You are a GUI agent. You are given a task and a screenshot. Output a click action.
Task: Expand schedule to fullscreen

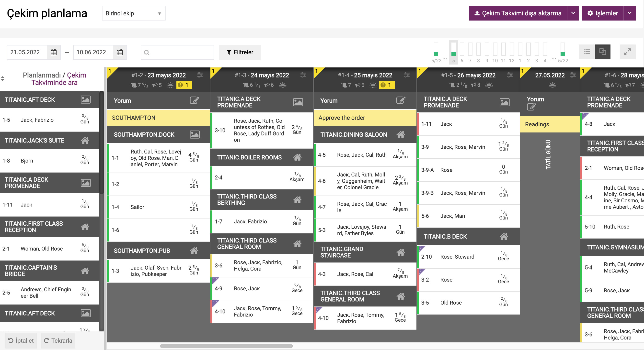628,52
